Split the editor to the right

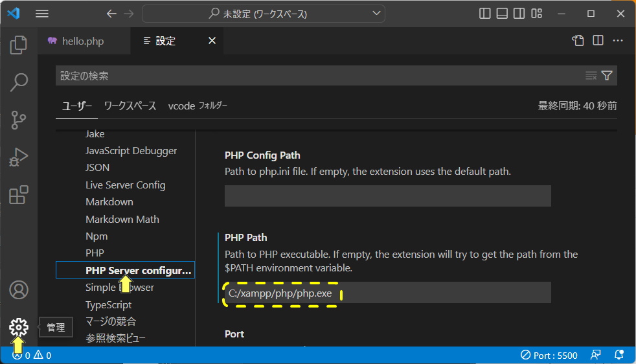click(598, 40)
